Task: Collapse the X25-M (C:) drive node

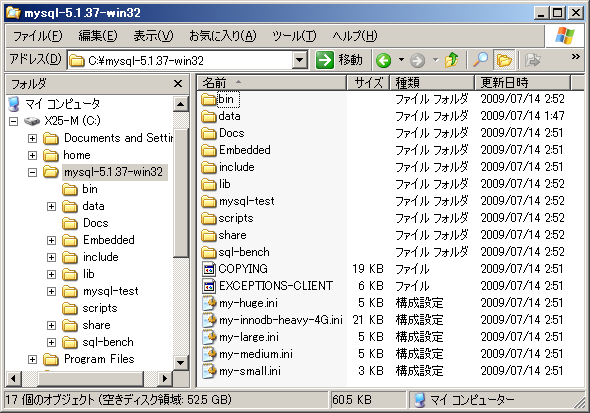Action: click(x=14, y=121)
